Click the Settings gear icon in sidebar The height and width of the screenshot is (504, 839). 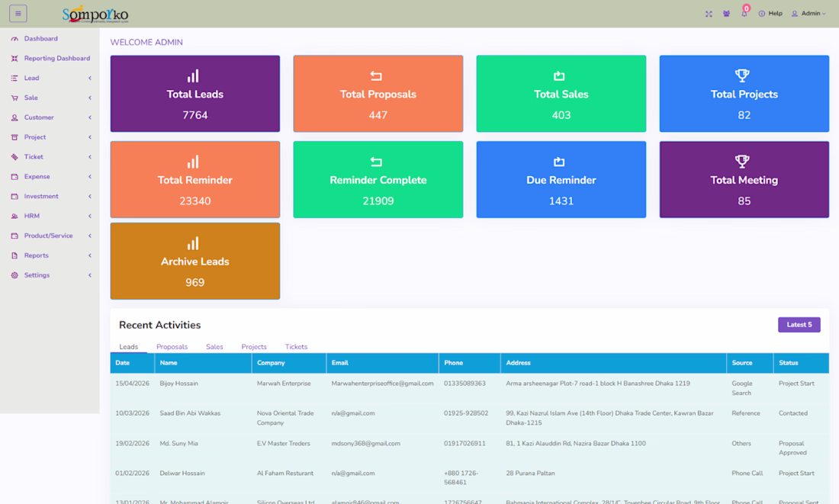click(14, 275)
